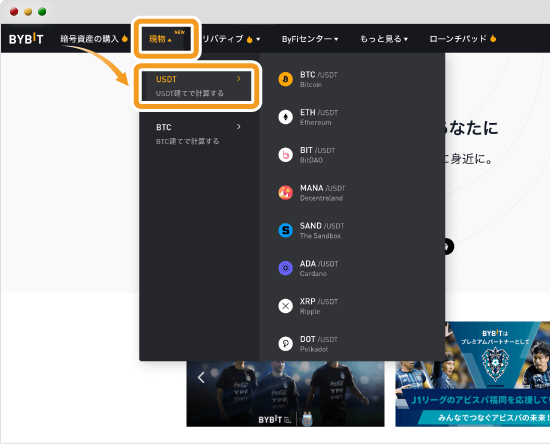
Task: Click the green maximize window button
Action: [42, 12]
